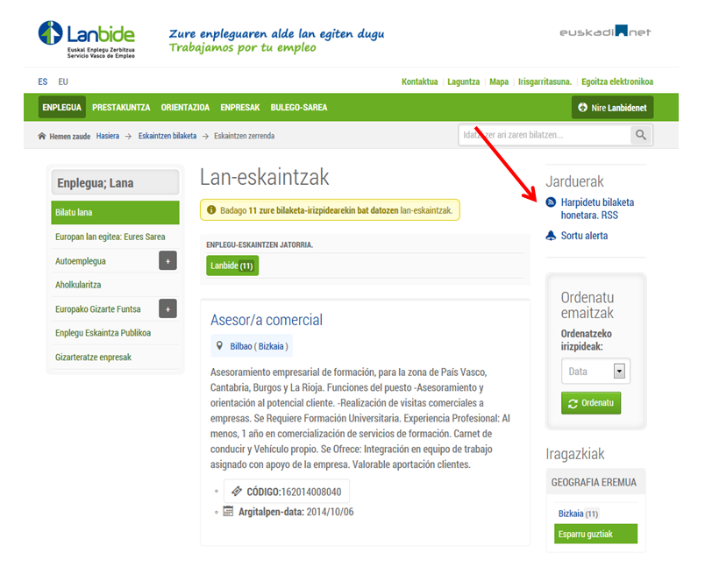This screenshot has height=588, width=705.
Task: Switch language to ES
Action: [43, 81]
